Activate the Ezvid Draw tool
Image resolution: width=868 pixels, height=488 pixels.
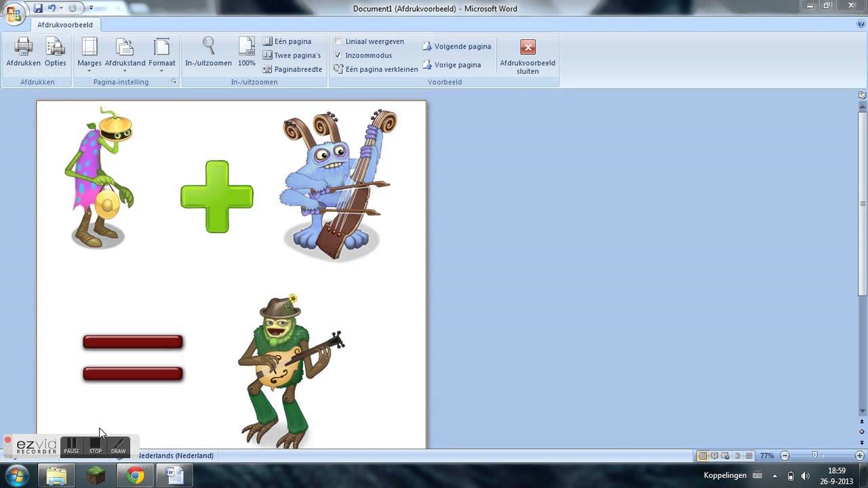point(119,445)
